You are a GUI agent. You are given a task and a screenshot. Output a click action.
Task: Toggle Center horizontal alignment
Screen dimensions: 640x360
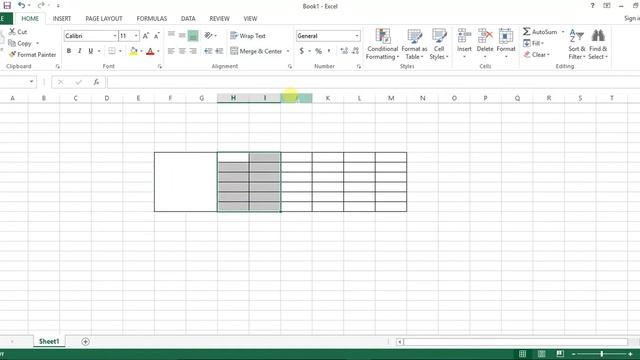point(182,51)
